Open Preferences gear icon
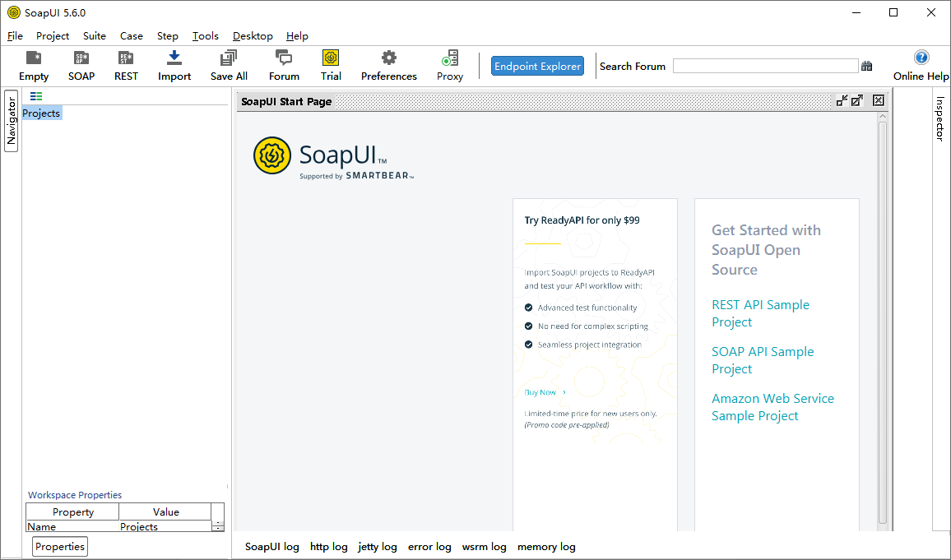 (389, 66)
